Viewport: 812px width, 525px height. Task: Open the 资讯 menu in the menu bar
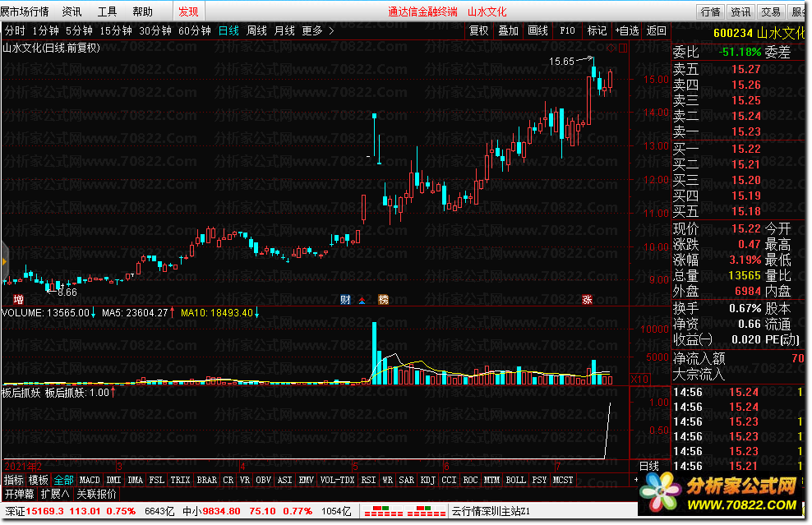pyautogui.click(x=72, y=12)
